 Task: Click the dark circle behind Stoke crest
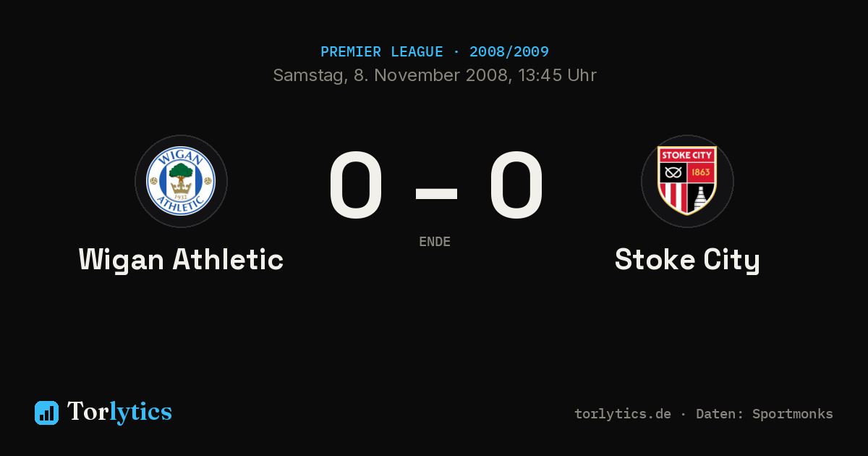point(687,181)
